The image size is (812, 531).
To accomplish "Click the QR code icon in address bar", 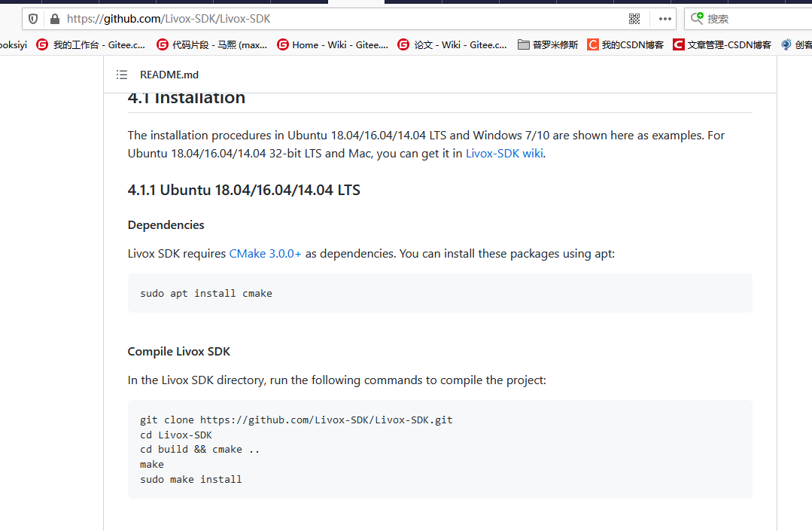I will click(x=634, y=18).
